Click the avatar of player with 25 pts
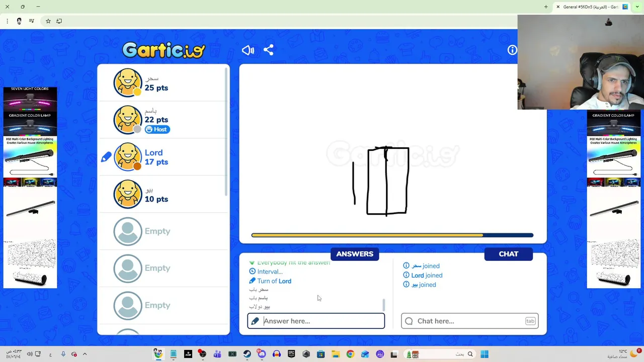644x362 pixels. (128, 82)
